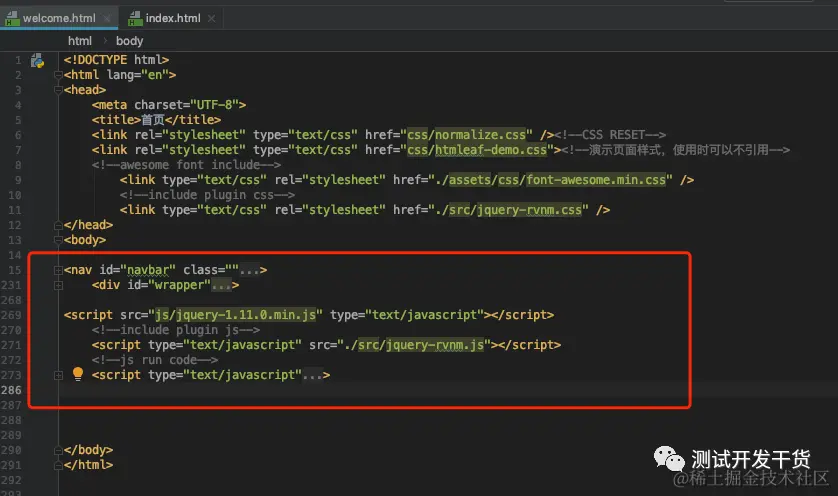Click line number 15 in the gutter
This screenshot has width=838, height=496.
coord(14,270)
